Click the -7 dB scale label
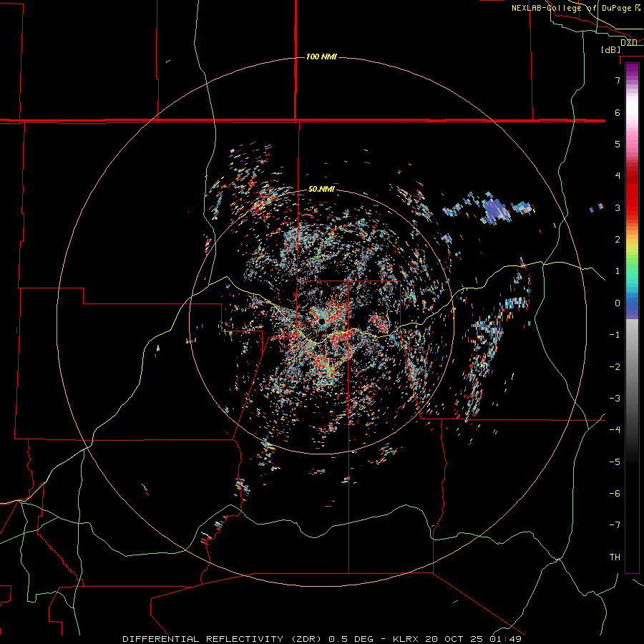The image size is (644, 644). tap(615, 525)
